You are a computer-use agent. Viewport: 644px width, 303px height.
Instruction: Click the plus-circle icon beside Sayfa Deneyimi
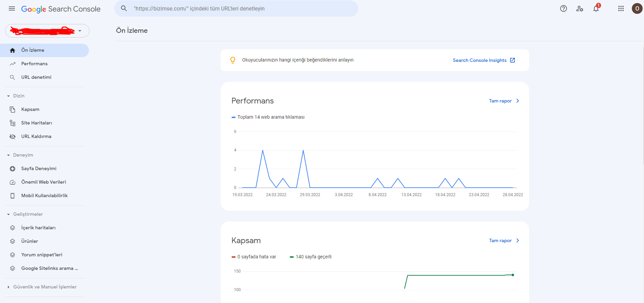coord(13,169)
